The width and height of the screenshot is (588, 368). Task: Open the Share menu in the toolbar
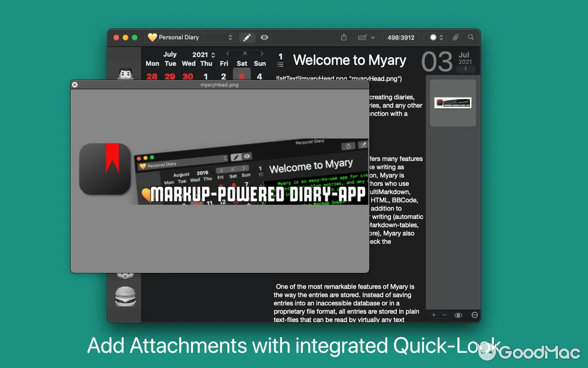(344, 37)
